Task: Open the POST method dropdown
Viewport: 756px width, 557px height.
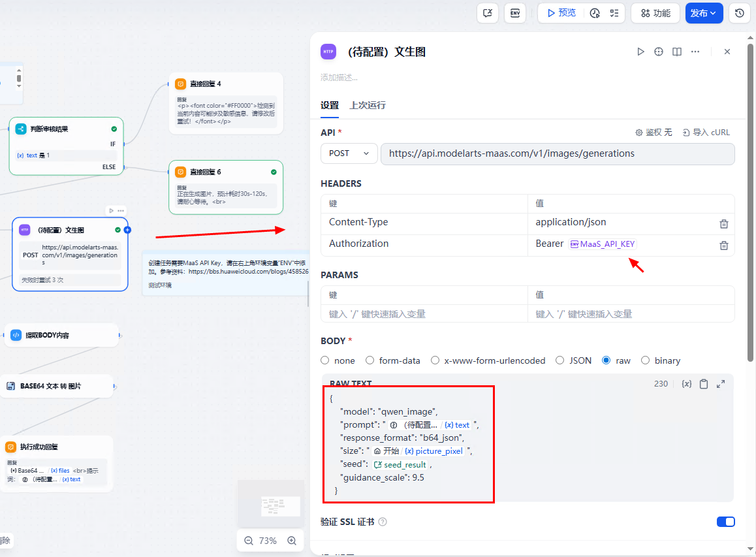Action: pos(349,153)
